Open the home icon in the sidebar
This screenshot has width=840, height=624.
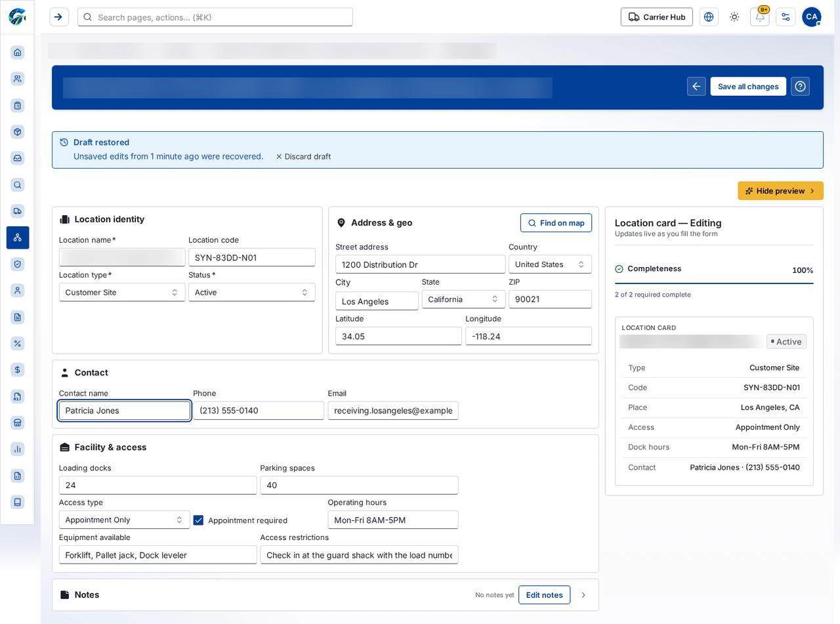click(x=18, y=52)
